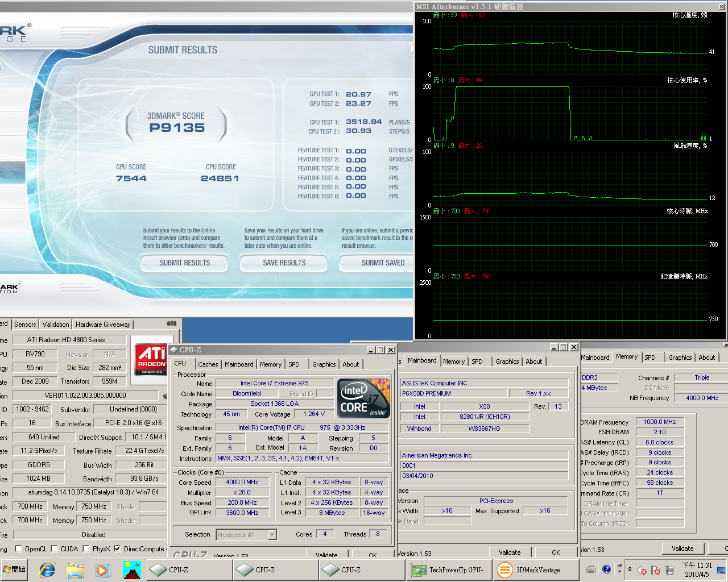Click the GPU-Z screenshot camera icon
Screen dimensions: 728x582
pos(172,323)
